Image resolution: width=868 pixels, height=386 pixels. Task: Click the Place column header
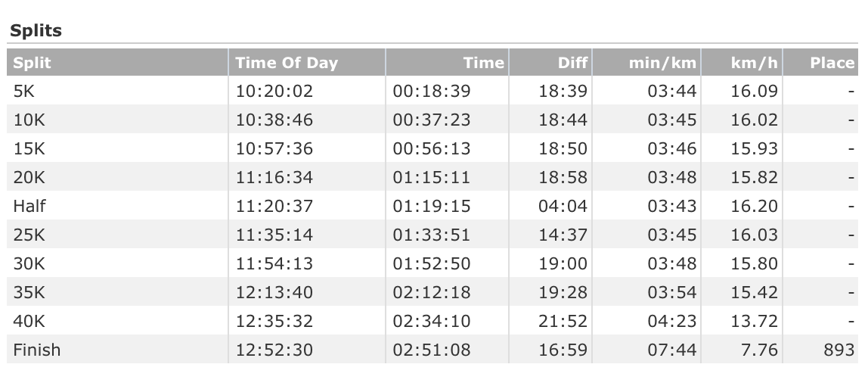point(832,63)
